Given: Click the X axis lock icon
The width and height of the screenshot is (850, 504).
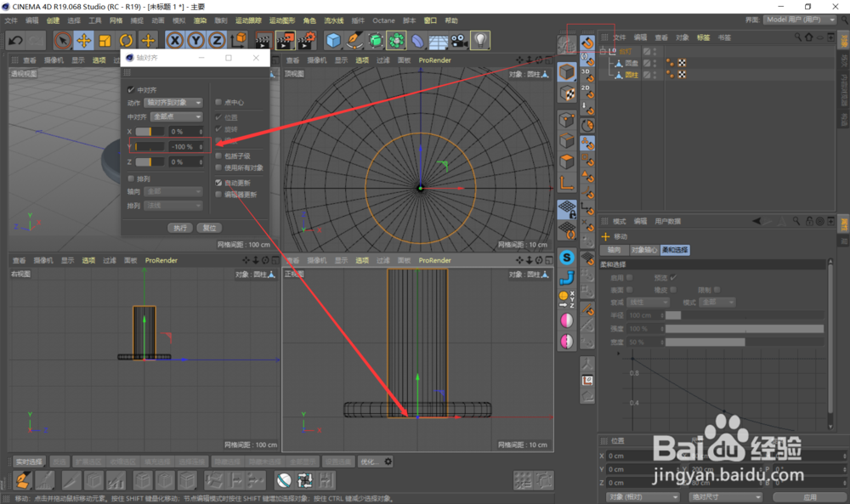Looking at the screenshot, I should click(x=174, y=40).
